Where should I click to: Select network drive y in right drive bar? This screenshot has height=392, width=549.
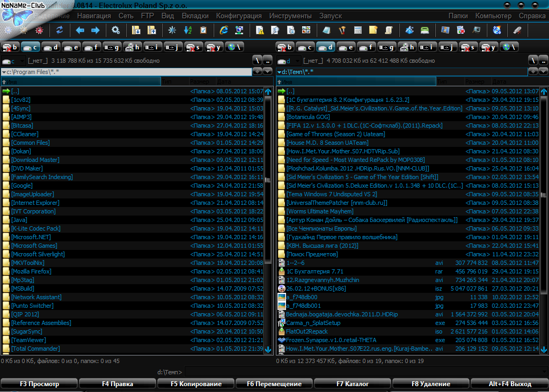(x=488, y=47)
